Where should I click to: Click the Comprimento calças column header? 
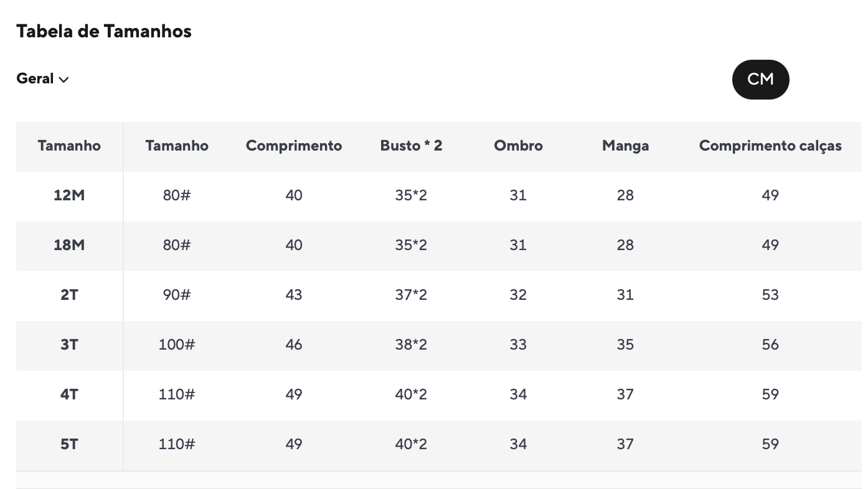770,146
